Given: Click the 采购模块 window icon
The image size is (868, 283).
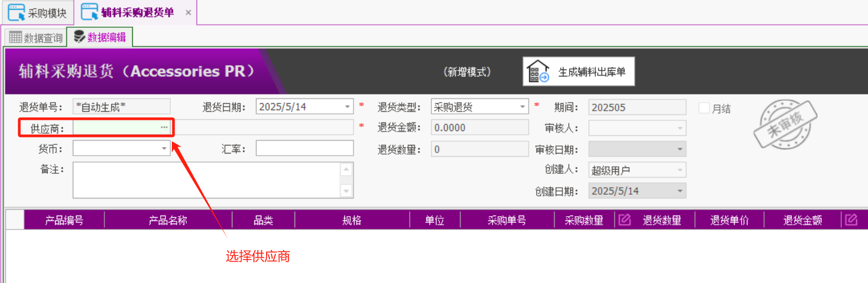Looking at the screenshot, I should click(16, 12).
